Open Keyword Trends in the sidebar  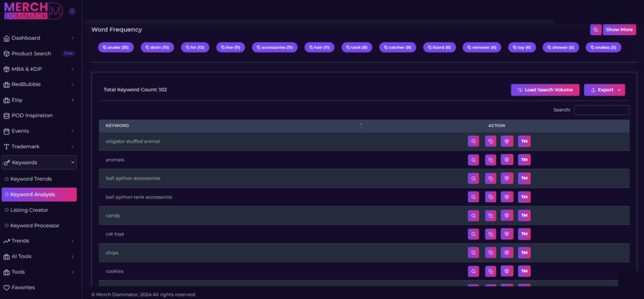pyautogui.click(x=31, y=179)
